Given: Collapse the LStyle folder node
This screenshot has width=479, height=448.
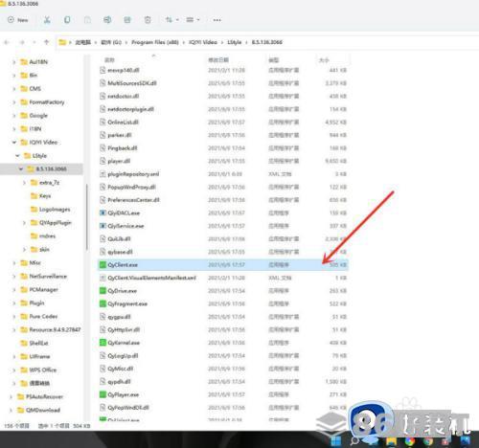Looking at the screenshot, I should [17, 156].
